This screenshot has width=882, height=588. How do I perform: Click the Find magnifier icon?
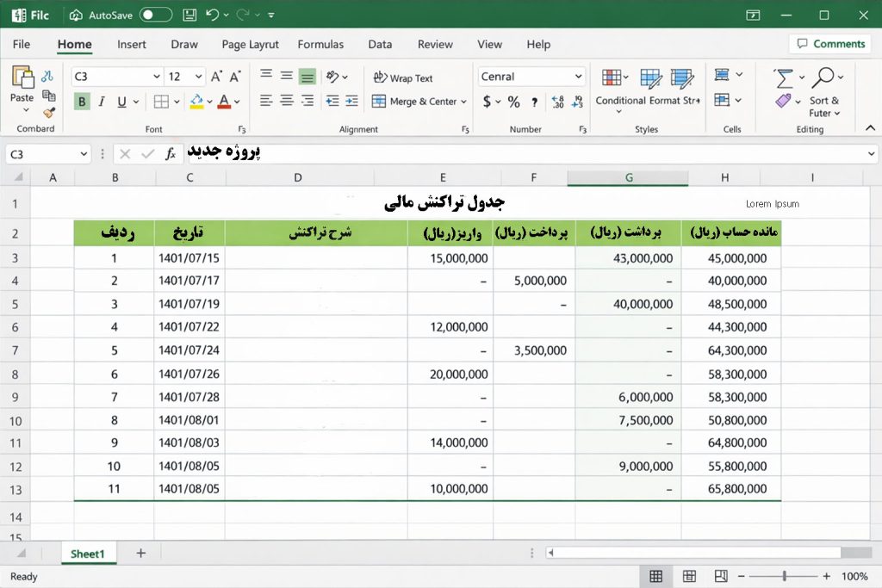tap(823, 77)
